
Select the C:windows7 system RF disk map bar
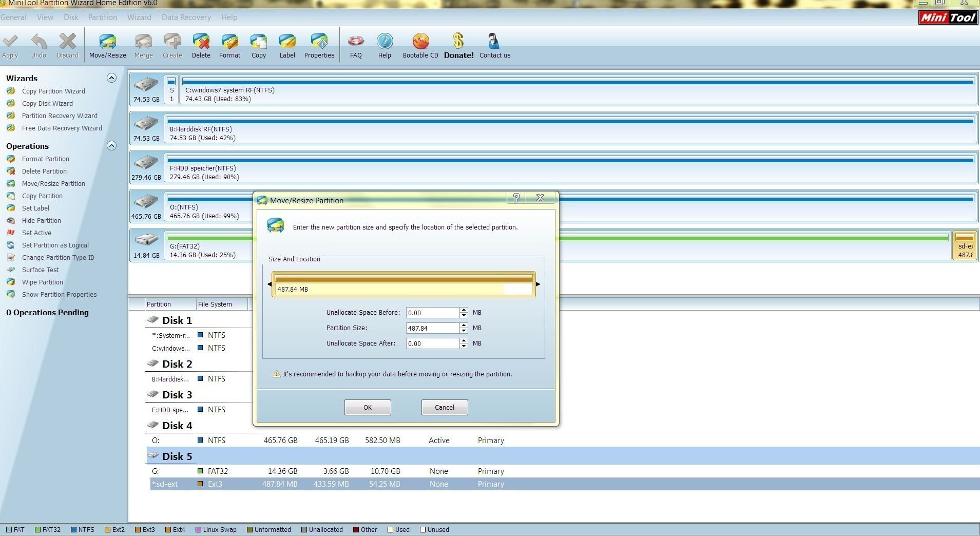[x=578, y=89]
